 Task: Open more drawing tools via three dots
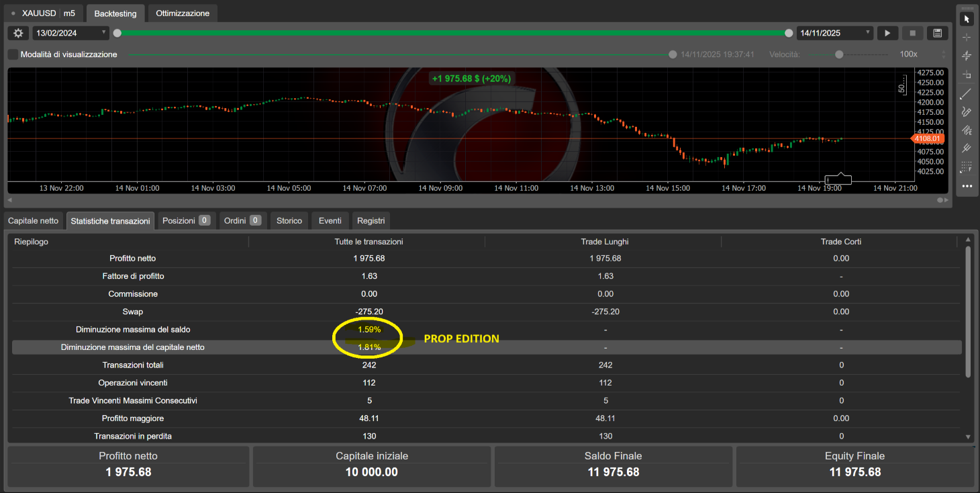coord(967,186)
